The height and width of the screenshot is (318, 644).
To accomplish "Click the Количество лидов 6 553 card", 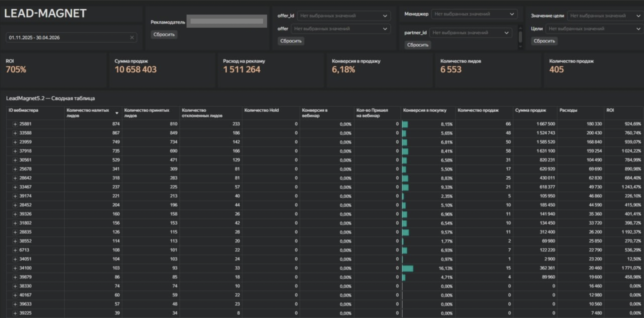I will 488,70.
